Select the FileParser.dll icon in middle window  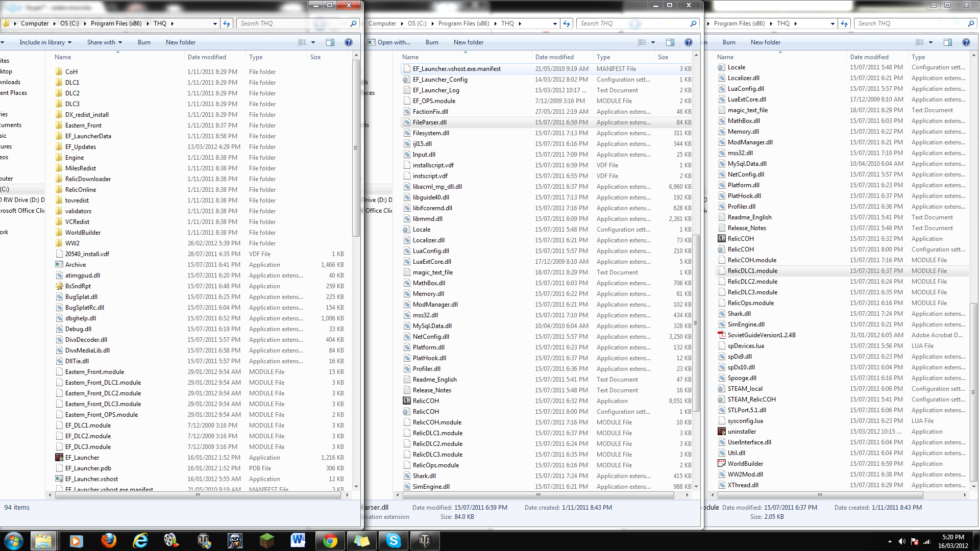[407, 122]
